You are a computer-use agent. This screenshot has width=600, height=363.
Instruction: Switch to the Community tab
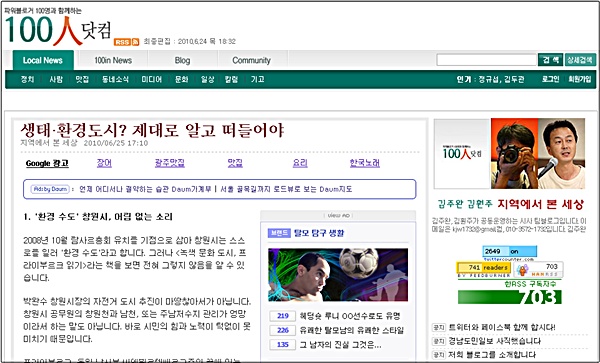tap(251, 60)
